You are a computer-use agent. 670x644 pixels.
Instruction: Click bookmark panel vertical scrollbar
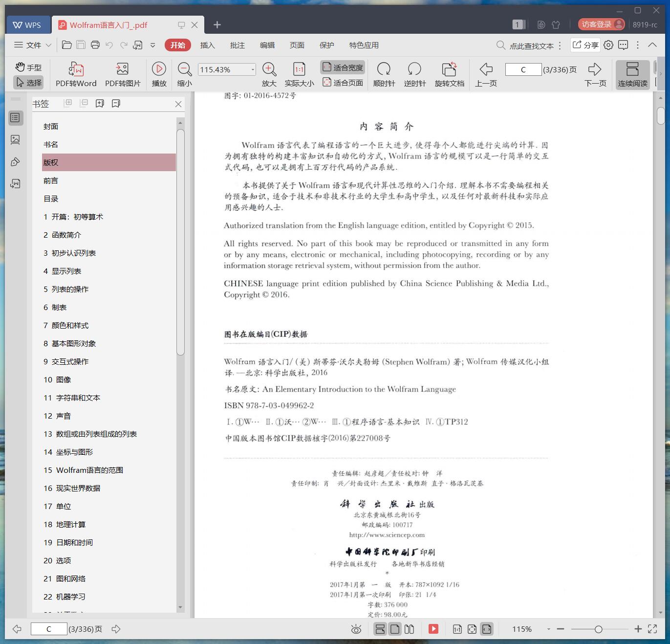[x=180, y=242]
